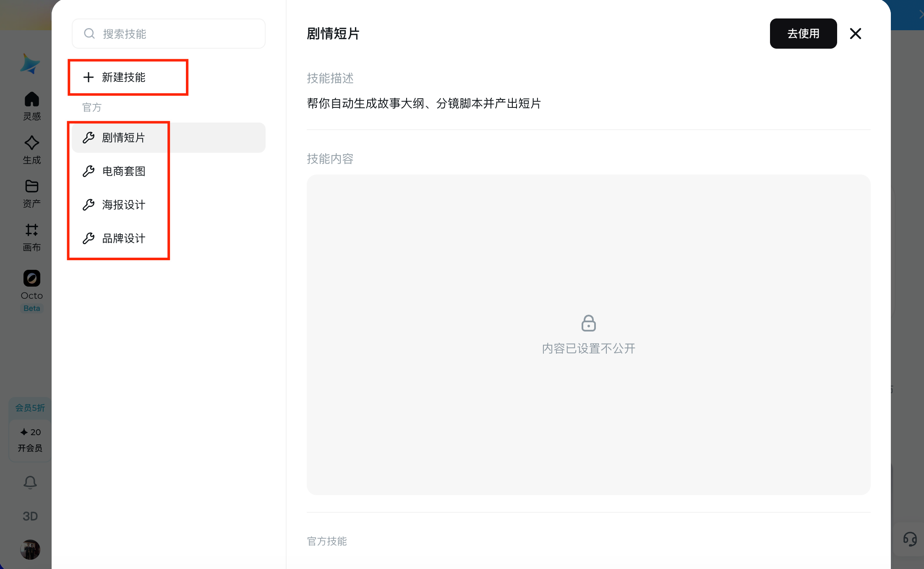The image size is (924, 569).
Task: Click the lock icon in skill content
Action: pos(588,323)
